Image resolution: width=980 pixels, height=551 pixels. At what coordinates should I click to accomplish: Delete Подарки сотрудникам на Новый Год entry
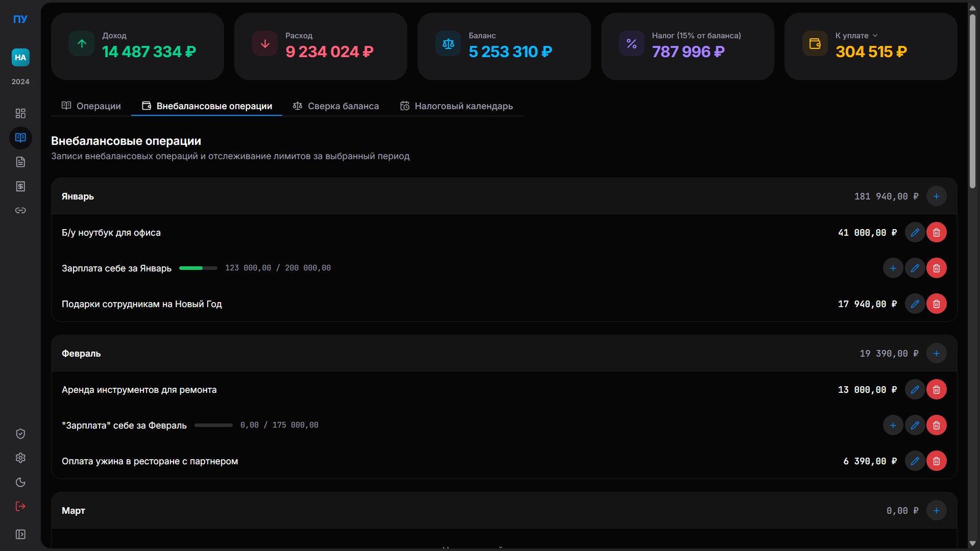coord(936,304)
